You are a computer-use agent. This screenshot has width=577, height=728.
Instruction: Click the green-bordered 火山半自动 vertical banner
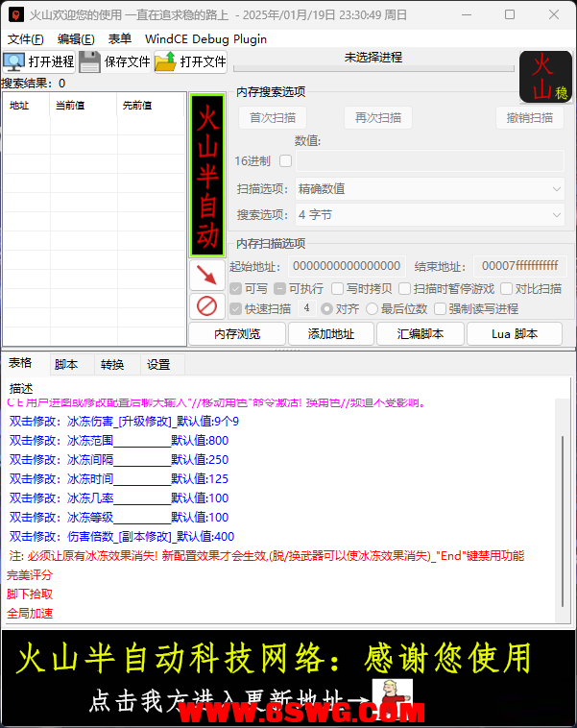pos(207,175)
